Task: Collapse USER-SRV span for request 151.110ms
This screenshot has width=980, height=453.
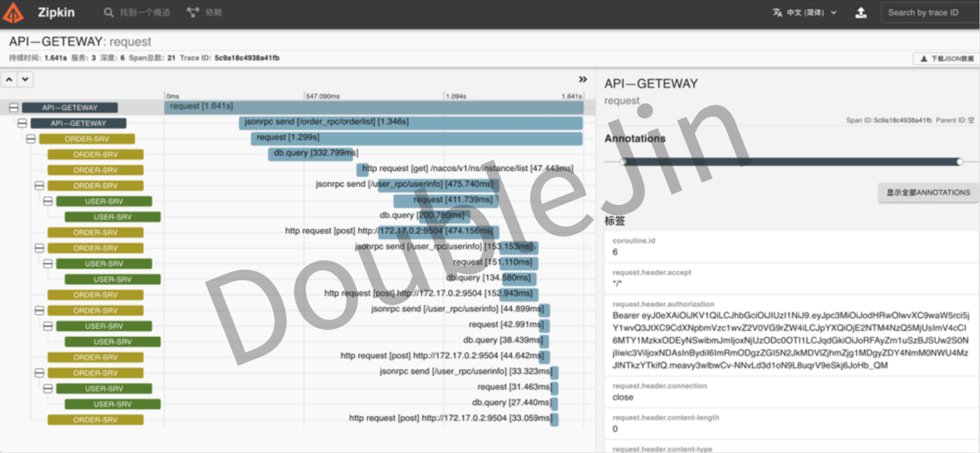Action: pyautogui.click(x=48, y=264)
